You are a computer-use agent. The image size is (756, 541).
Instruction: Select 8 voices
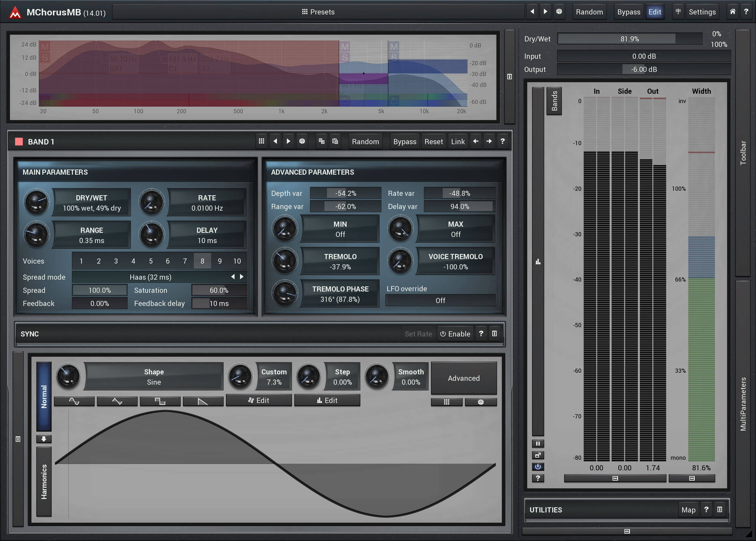click(202, 261)
